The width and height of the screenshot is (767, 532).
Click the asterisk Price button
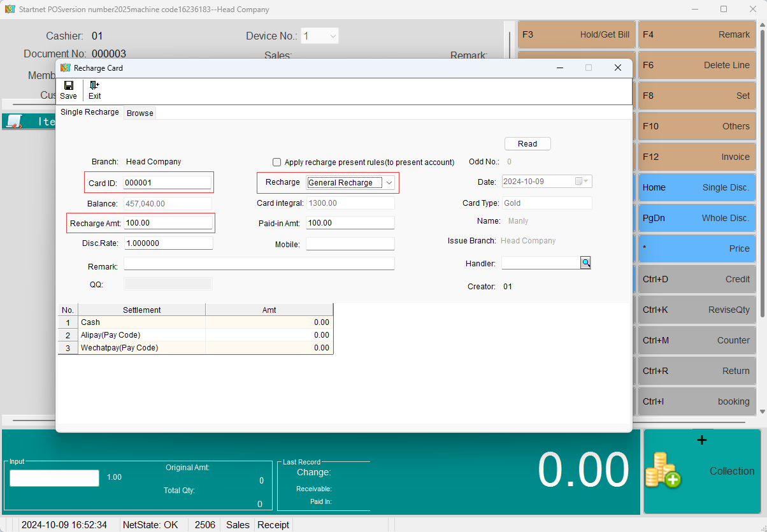[x=697, y=248]
